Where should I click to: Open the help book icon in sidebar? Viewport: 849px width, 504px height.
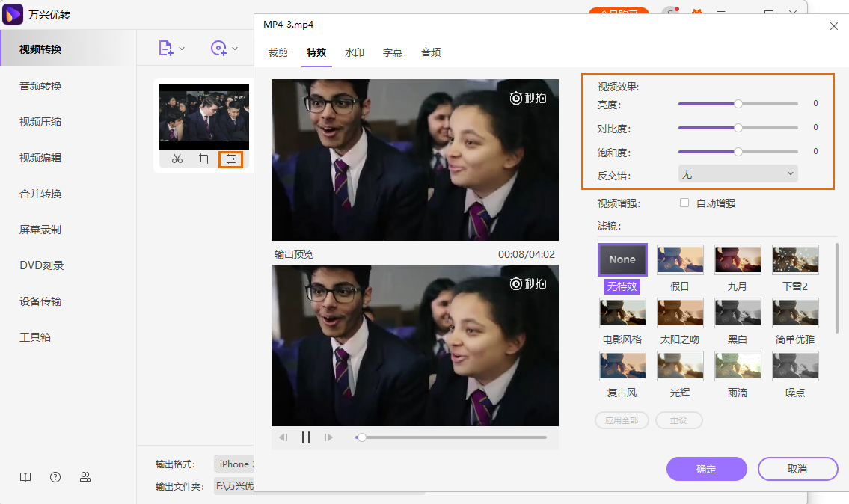25,477
